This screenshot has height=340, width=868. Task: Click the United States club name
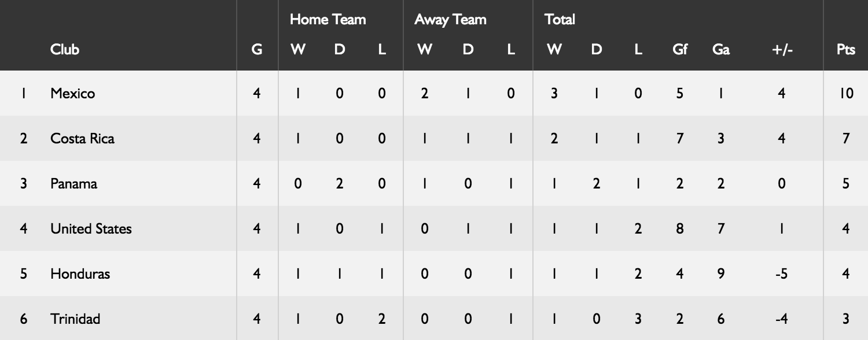(91, 228)
